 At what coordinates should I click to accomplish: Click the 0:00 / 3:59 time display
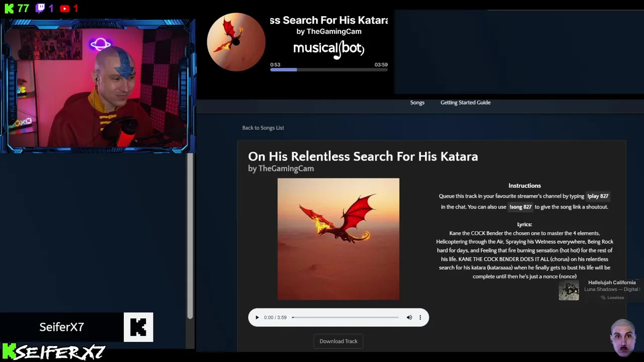point(275,317)
